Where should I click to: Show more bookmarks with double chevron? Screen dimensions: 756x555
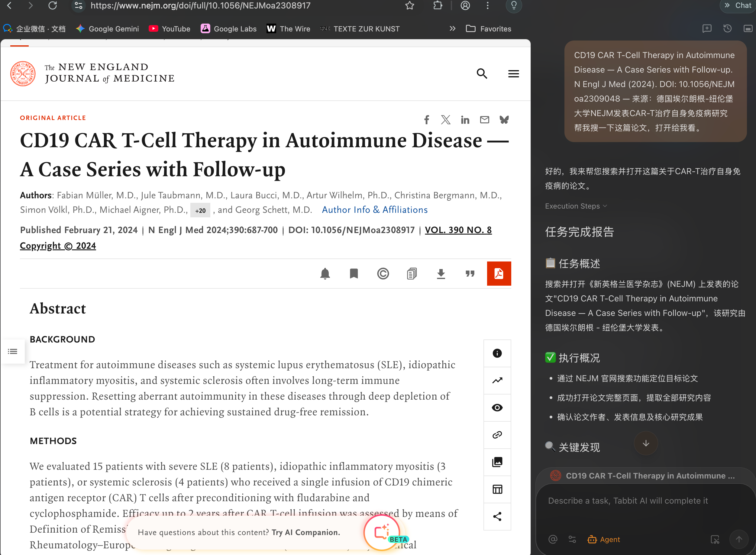(452, 28)
